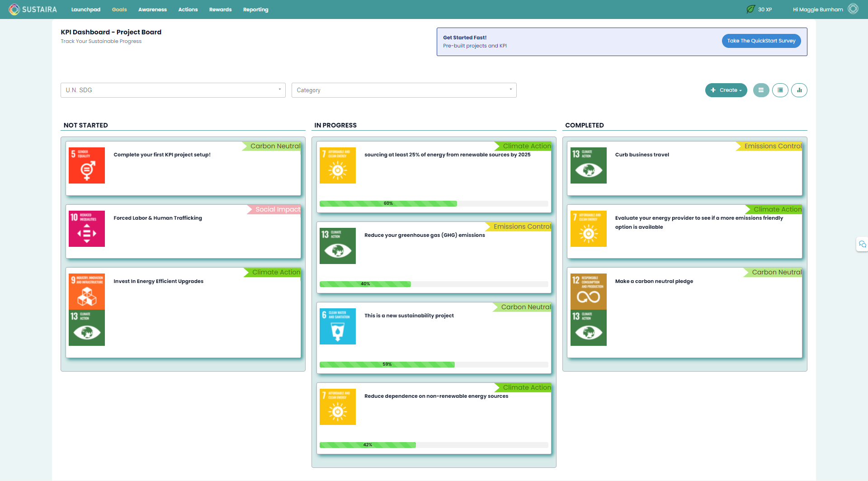Click the Sustaira logo icon
Screen dimensions: 868x481
14,9
